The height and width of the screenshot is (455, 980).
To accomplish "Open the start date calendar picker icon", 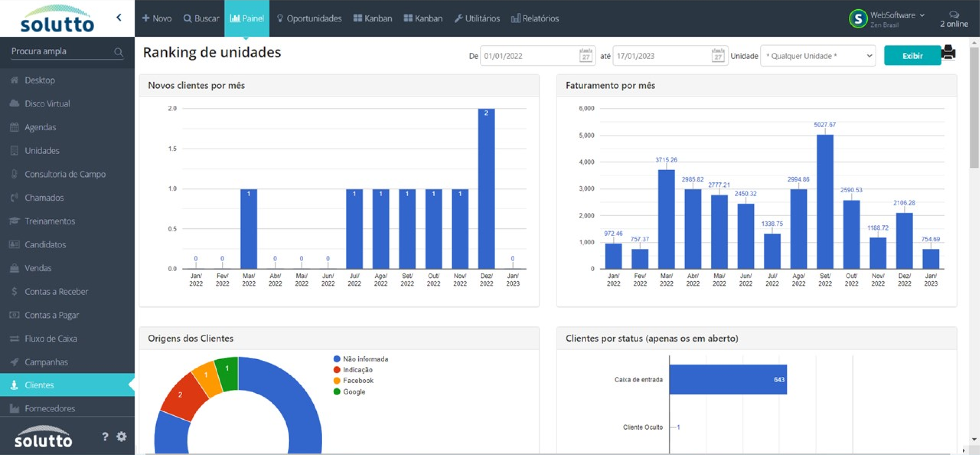I will pyautogui.click(x=586, y=55).
